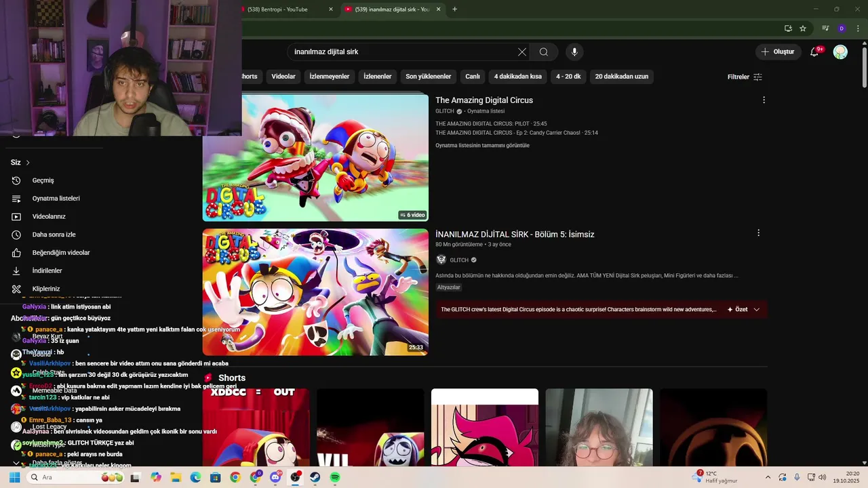Expand the Özet AI summary
Screen dimensions: 868x488
(743, 310)
